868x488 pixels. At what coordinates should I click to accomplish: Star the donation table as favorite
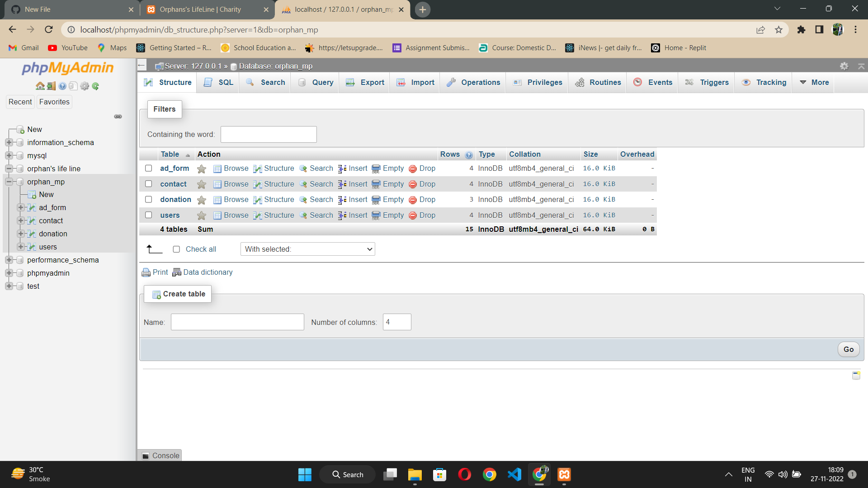coord(202,200)
